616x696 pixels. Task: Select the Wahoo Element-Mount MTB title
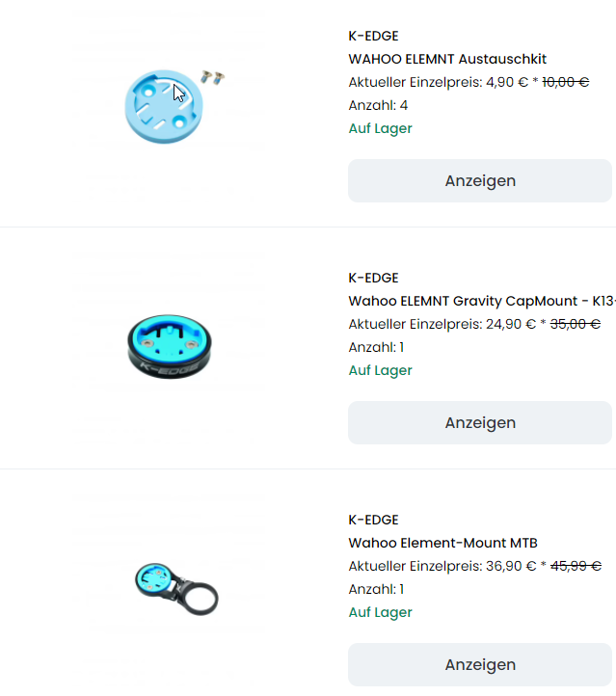(x=443, y=543)
